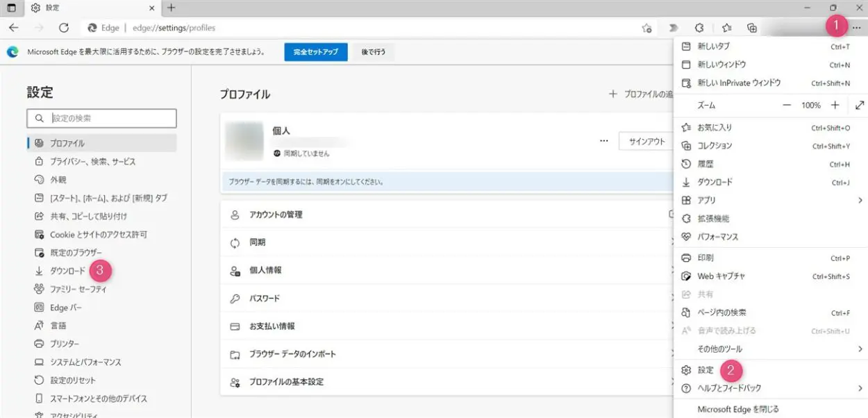868x418 pixels.
Task: Select パフォーマンス menu item
Action: click(771, 237)
